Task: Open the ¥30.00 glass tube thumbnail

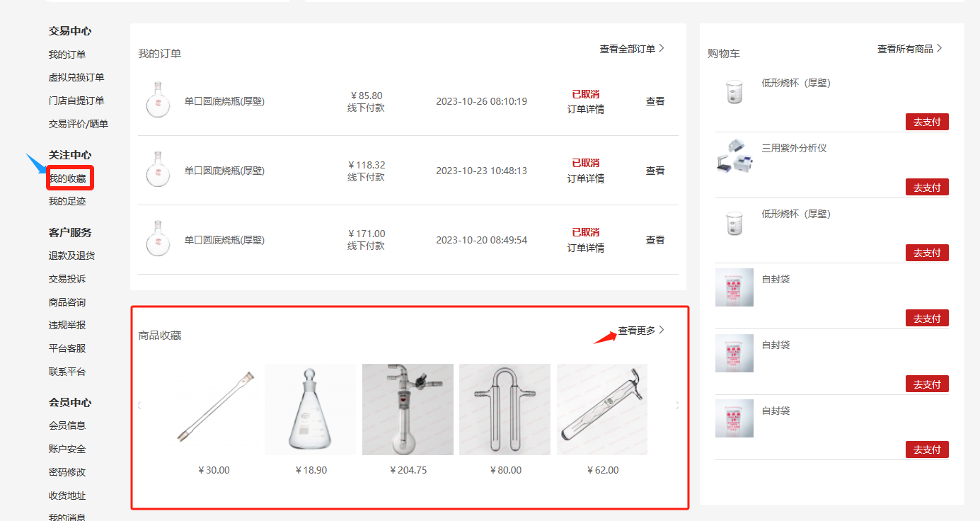Action: click(x=214, y=409)
